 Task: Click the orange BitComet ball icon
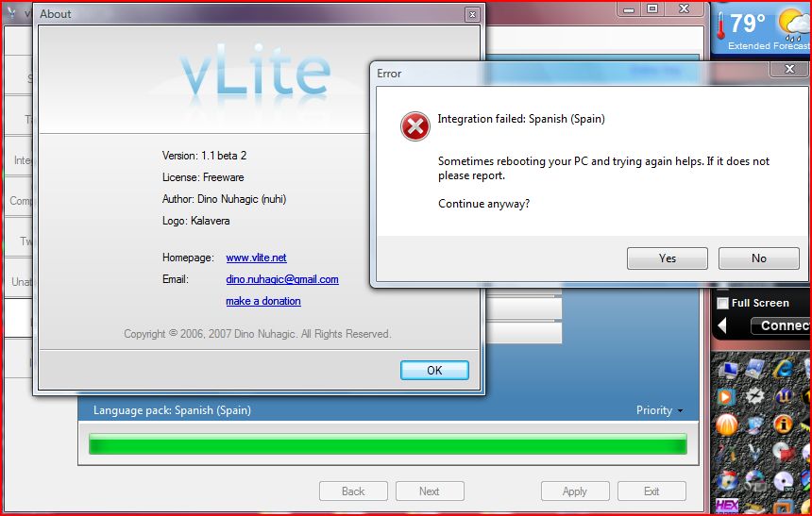pyautogui.click(x=727, y=424)
